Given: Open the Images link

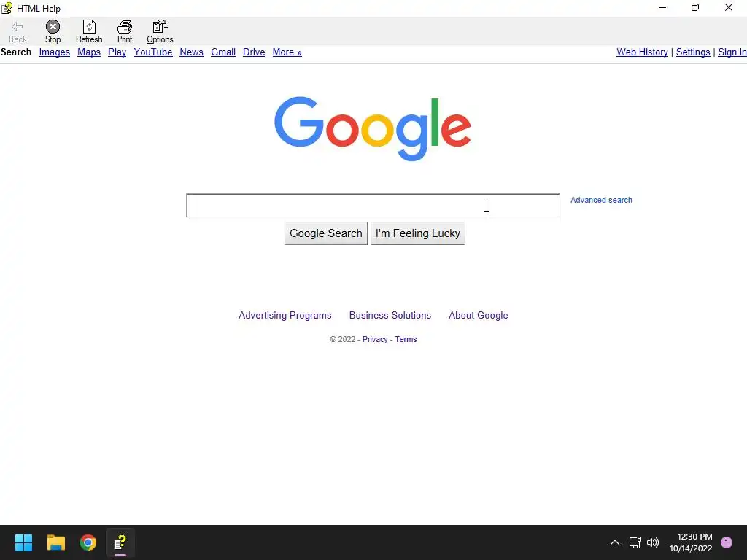Looking at the screenshot, I should 54,52.
